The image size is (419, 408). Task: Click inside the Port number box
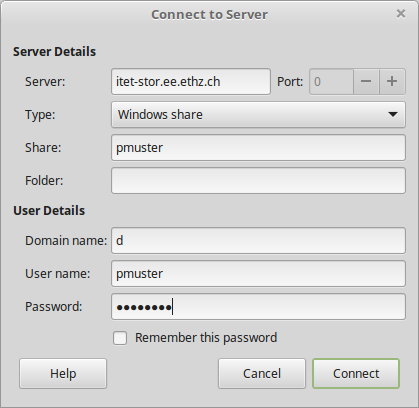331,82
